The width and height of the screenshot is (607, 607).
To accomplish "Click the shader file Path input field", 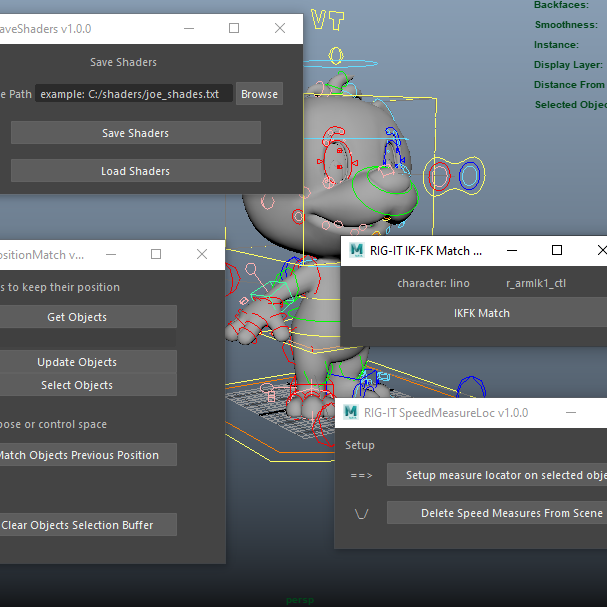I will 134,94.
